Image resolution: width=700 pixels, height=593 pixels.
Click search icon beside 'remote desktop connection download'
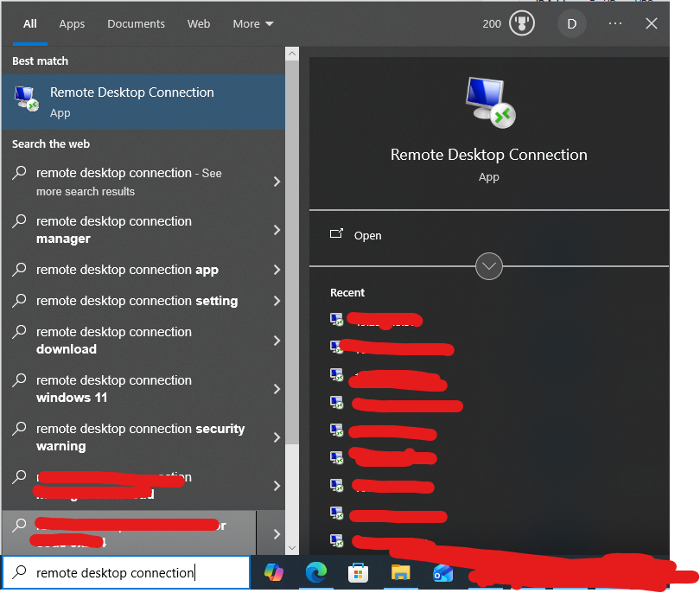[19, 332]
